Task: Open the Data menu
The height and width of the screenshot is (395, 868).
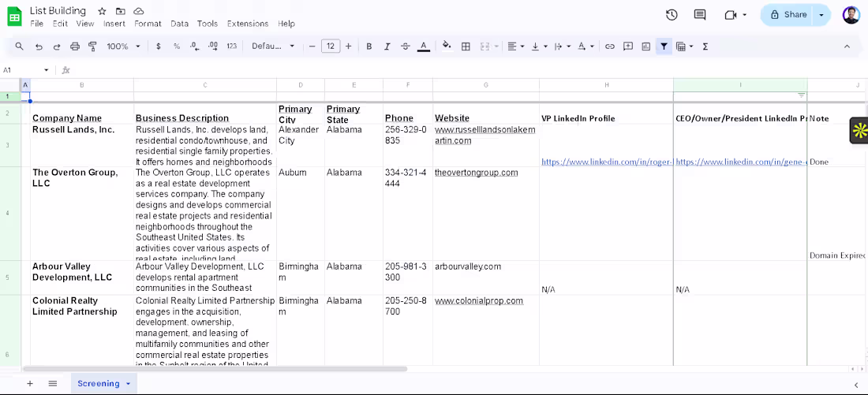Action: click(x=179, y=24)
